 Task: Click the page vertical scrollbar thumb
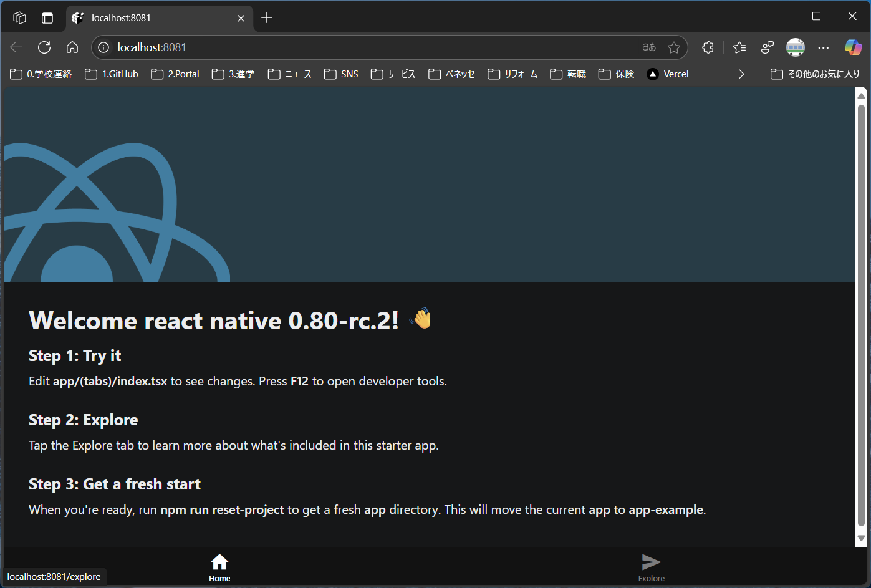coord(862,316)
